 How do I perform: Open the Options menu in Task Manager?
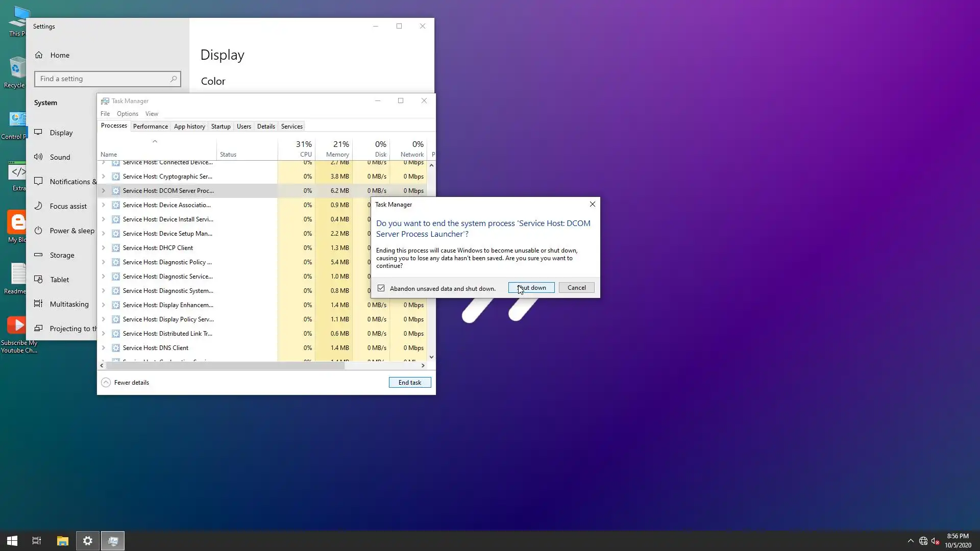[x=127, y=114]
